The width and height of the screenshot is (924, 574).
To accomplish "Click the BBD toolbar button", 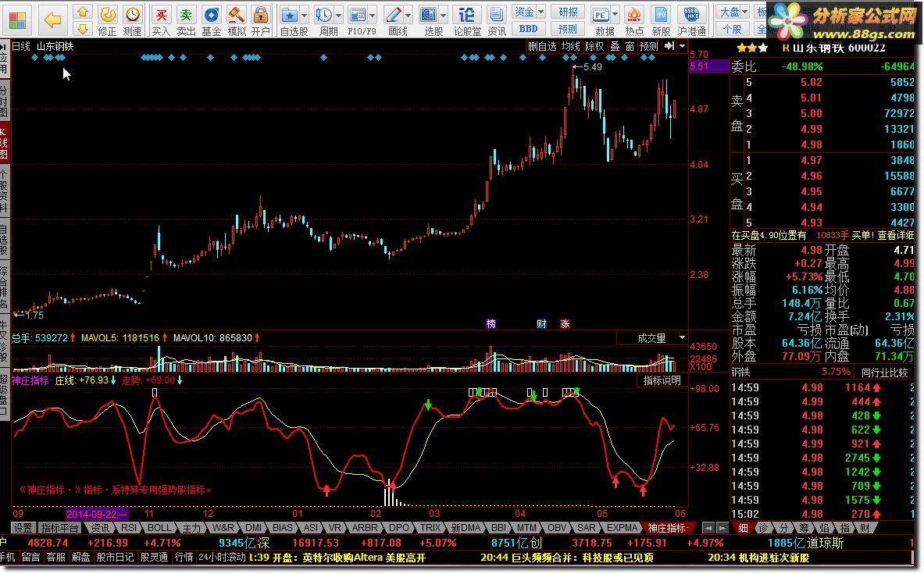I will [529, 29].
